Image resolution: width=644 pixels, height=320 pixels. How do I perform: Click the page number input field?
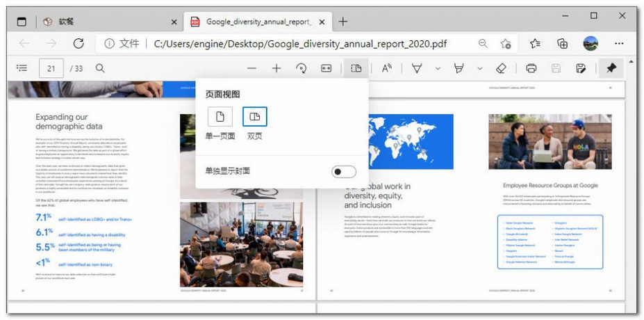[51, 68]
